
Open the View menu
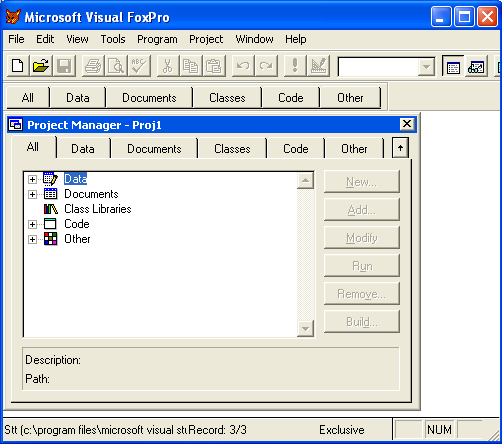(77, 39)
